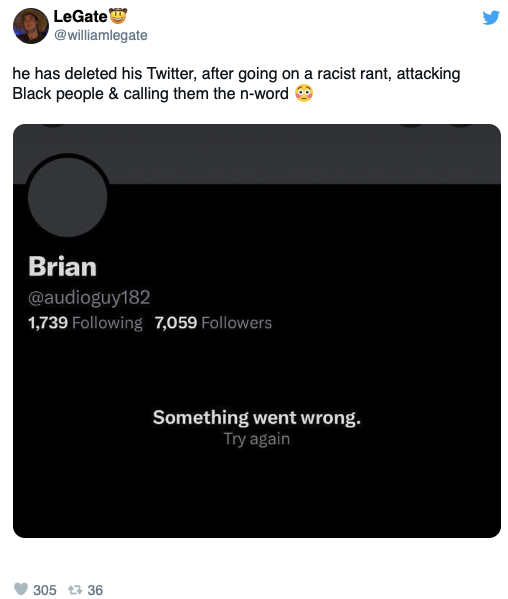Open the embedded screenshot image
This screenshot has width=508, height=599.
tap(257, 331)
